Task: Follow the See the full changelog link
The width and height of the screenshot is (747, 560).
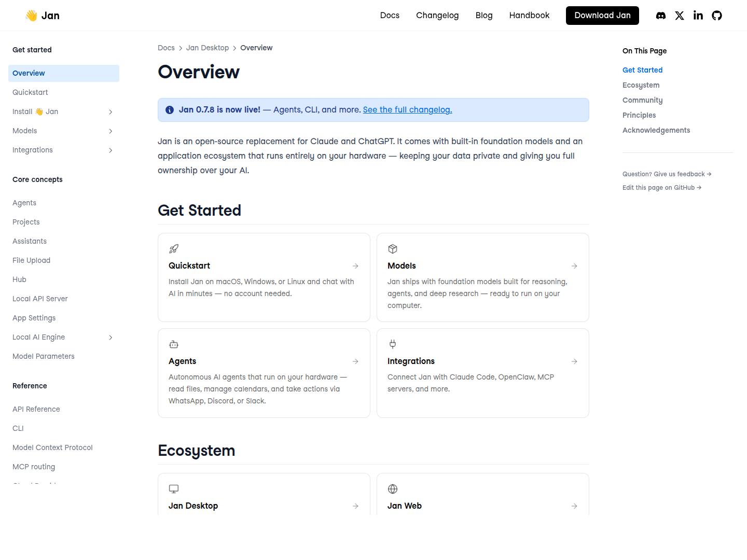Action: [408, 110]
